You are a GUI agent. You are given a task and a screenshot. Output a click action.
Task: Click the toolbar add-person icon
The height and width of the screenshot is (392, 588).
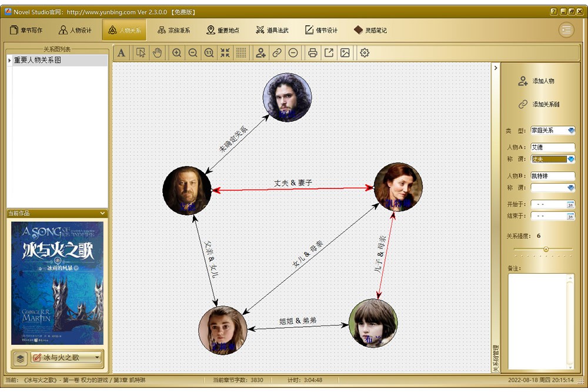(x=260, y=53)
